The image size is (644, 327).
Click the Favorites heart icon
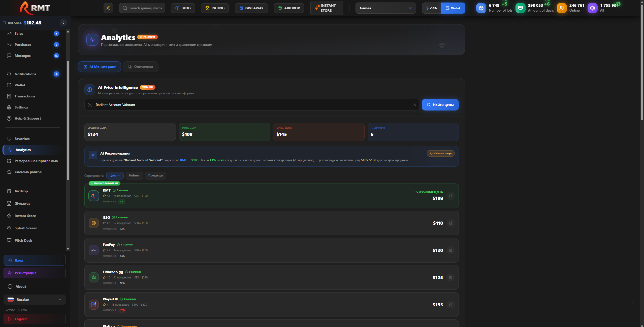pos(9,139)
